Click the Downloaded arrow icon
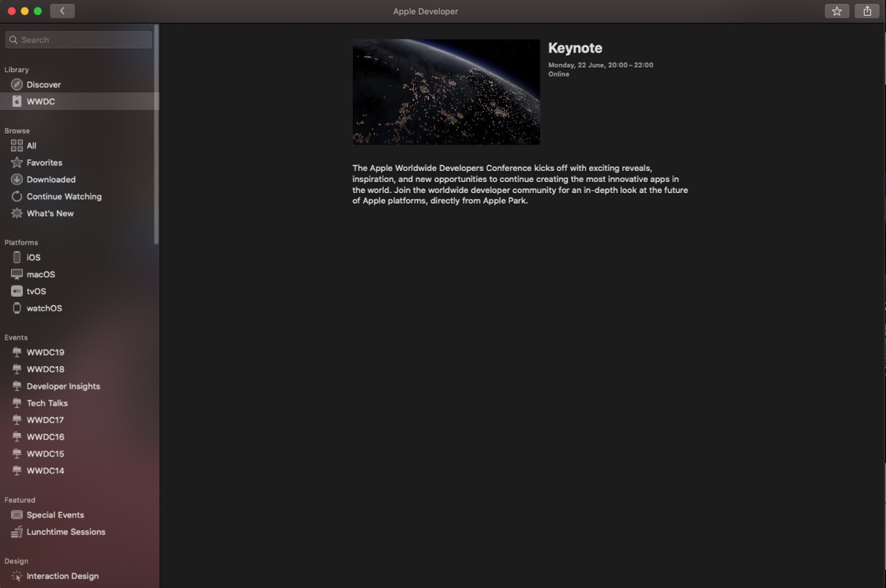The width and height of the screenshot is (886, 588). coord(17,180)
